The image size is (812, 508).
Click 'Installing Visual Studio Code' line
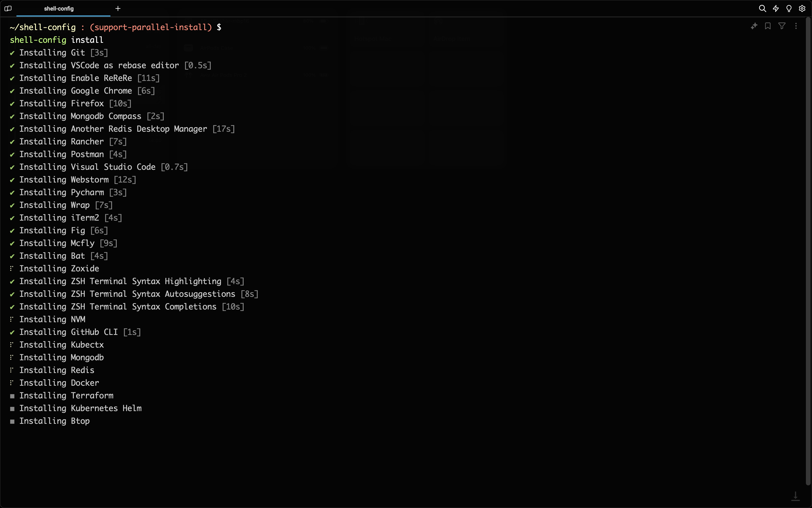[99, 167]
